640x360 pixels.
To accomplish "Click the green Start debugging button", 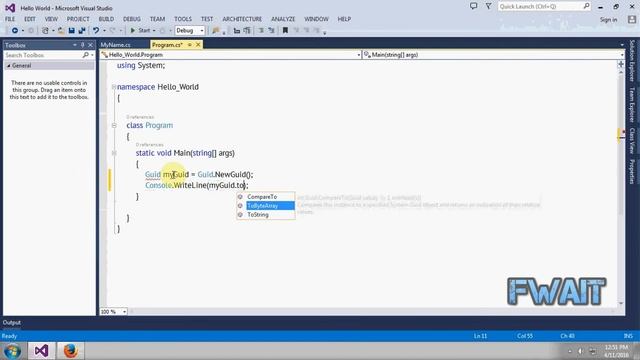I will [140, 31].
